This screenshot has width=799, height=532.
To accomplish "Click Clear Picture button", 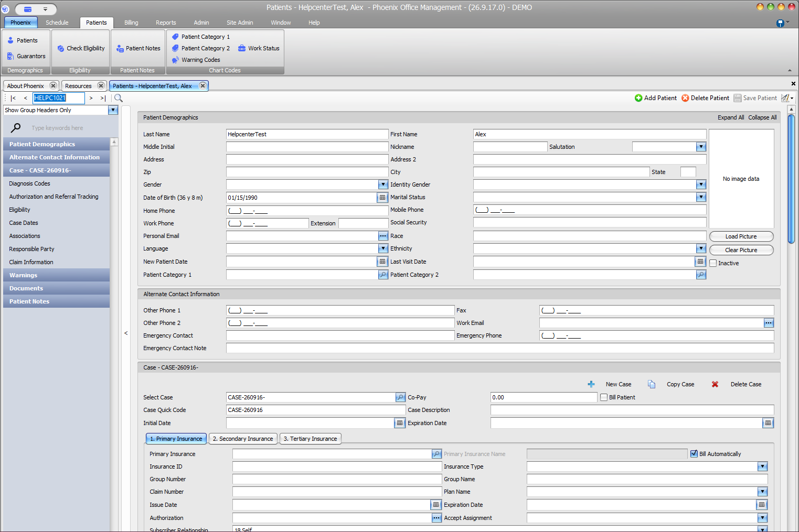I will [741, 250].
